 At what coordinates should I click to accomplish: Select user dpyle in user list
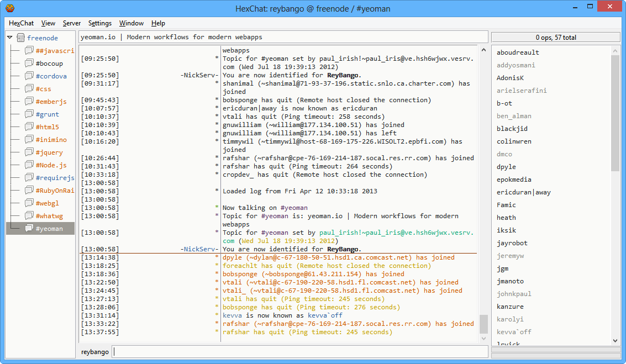(506, 167)
